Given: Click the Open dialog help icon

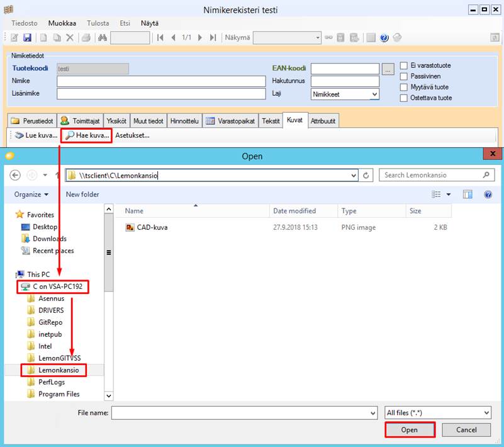Looking at the screenshot, I should click(x=488, y=195).
